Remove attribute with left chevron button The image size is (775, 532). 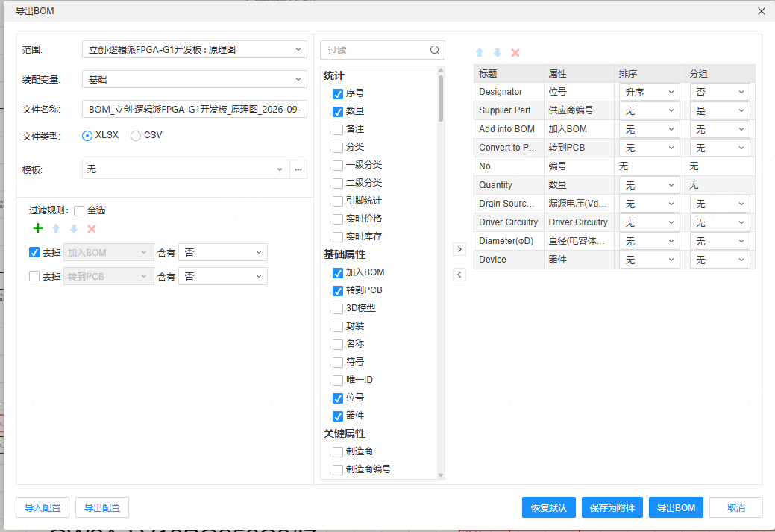459,275
